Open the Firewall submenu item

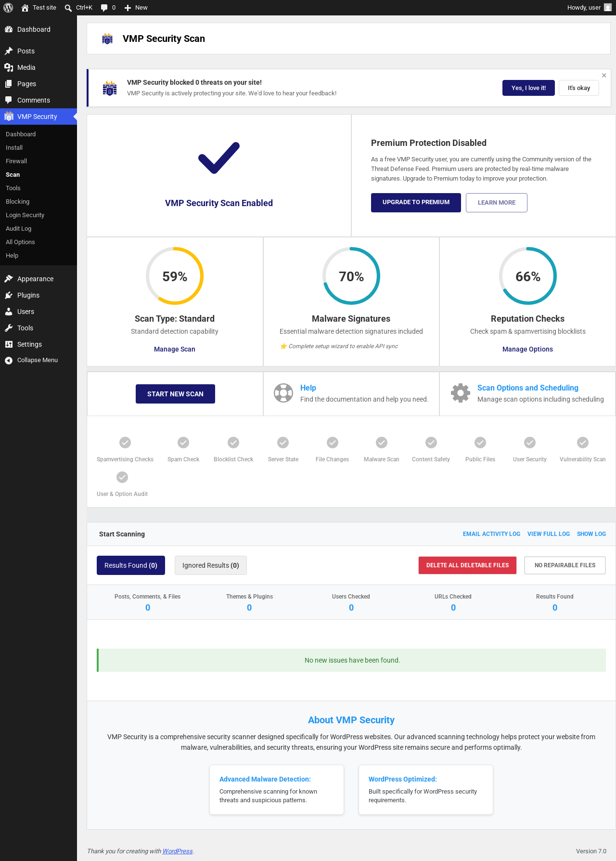pos(16,161)
